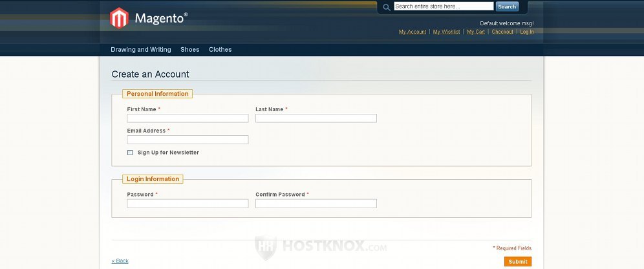The image size is (644, 269).
Task: Open the My Wishlist link
Action: click(x=446, y=32)
